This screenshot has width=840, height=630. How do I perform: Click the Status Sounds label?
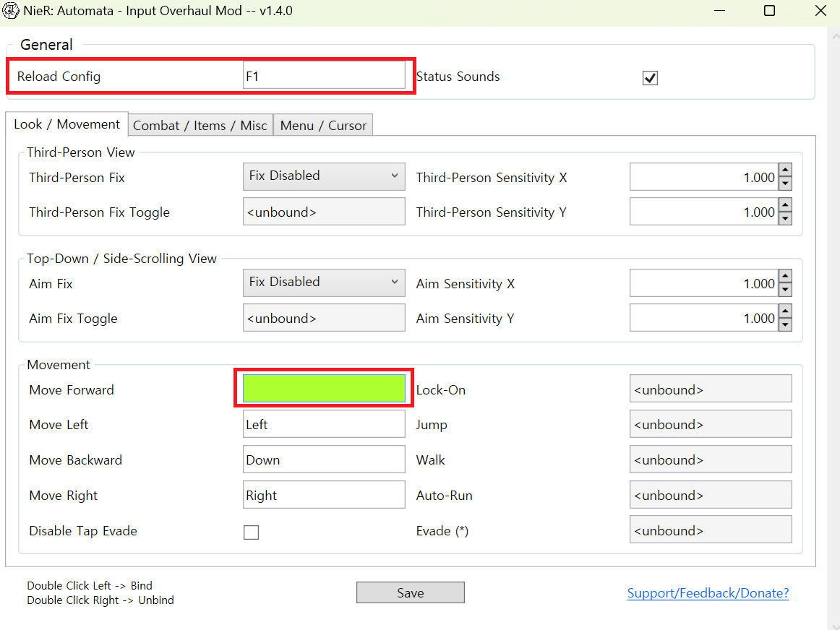click(458, 77)
